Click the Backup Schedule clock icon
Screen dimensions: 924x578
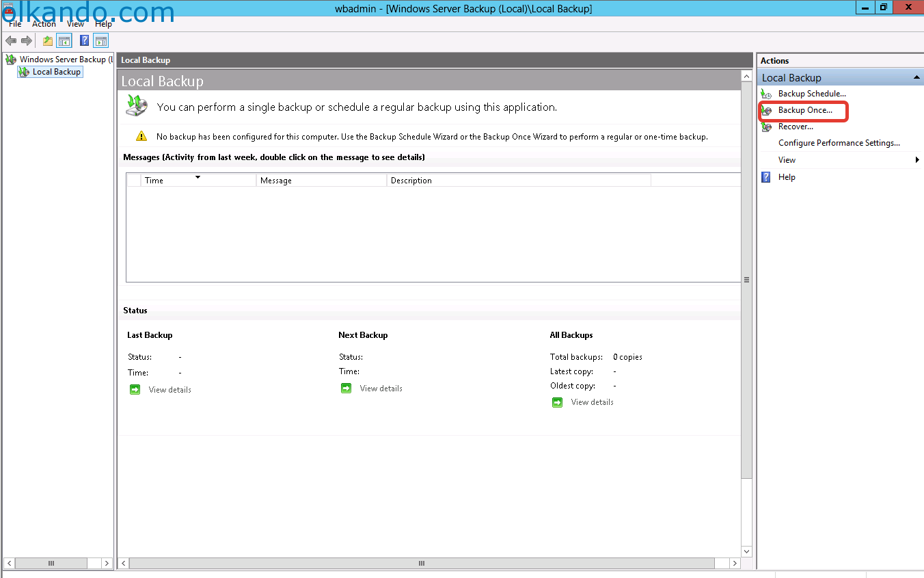point(767,94)
